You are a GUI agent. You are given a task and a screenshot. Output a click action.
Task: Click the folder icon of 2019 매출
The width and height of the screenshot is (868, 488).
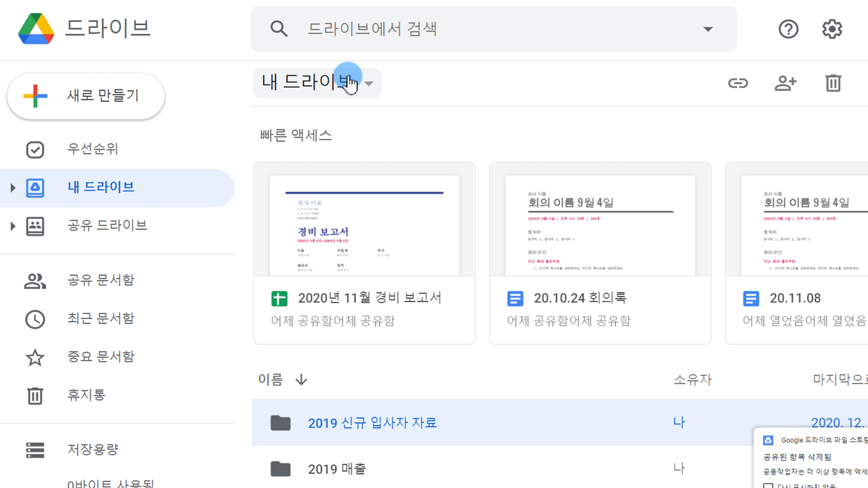pos(280,468)
